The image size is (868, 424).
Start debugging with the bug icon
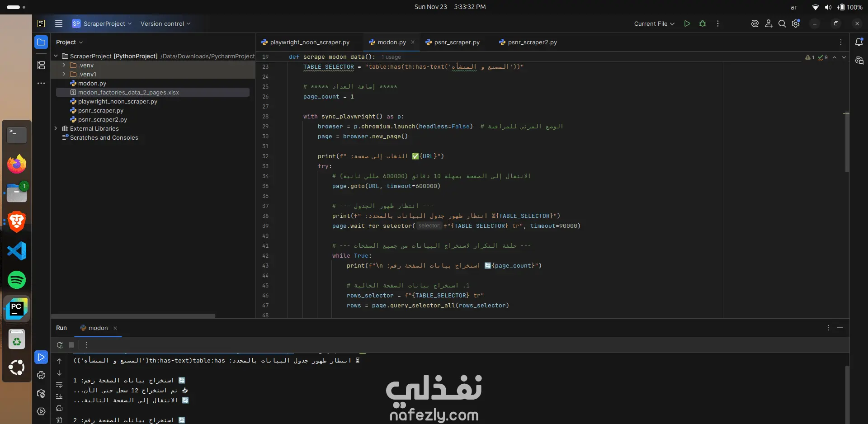click(703, 24)
